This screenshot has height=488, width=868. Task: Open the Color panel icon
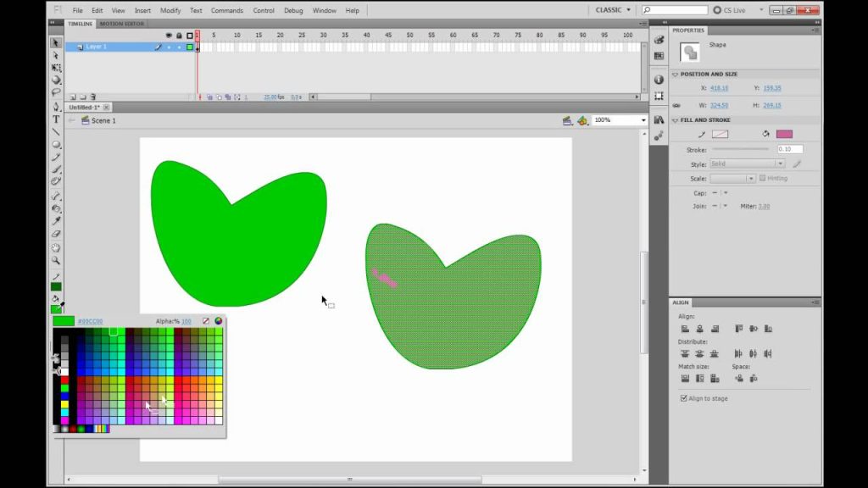(659, 40)
